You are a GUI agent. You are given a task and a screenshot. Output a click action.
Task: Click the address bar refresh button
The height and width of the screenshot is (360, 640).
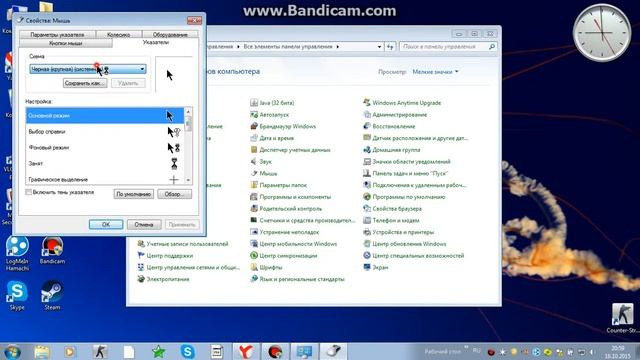pyautogui.click(x=390, y=47)
